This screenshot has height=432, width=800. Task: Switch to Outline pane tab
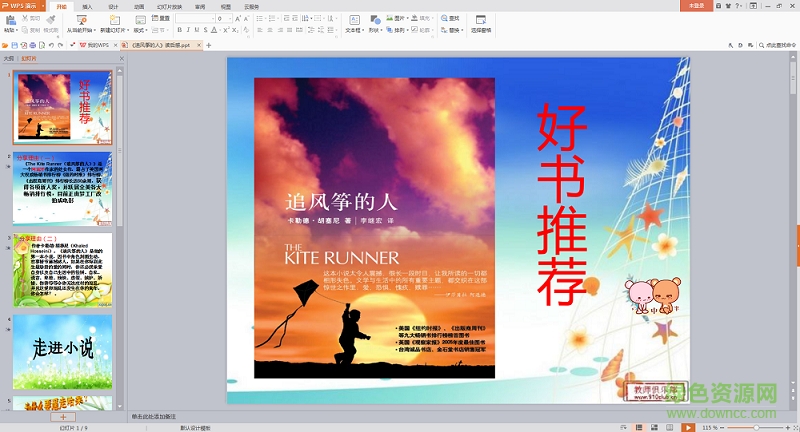click(x=8, y=59)
